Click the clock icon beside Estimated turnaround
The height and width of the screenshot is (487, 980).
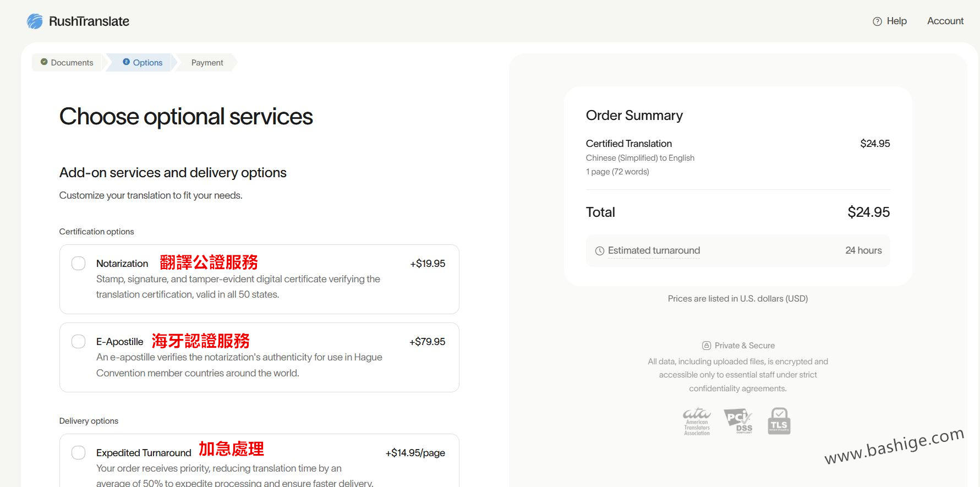coord(599,251)
